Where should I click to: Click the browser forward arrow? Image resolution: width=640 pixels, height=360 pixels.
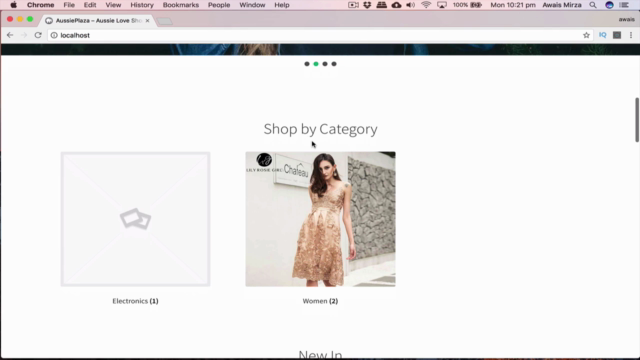tap(24, 35)
